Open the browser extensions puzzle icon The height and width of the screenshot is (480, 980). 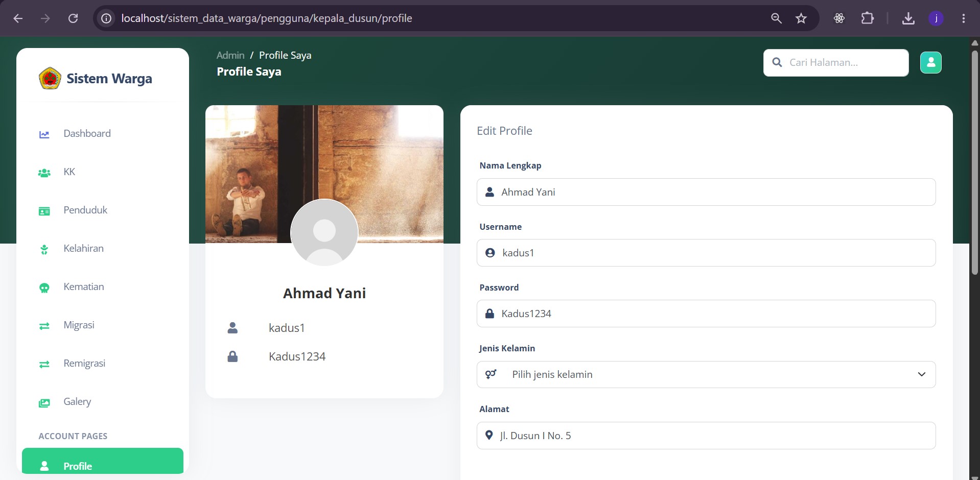[867, 18]
